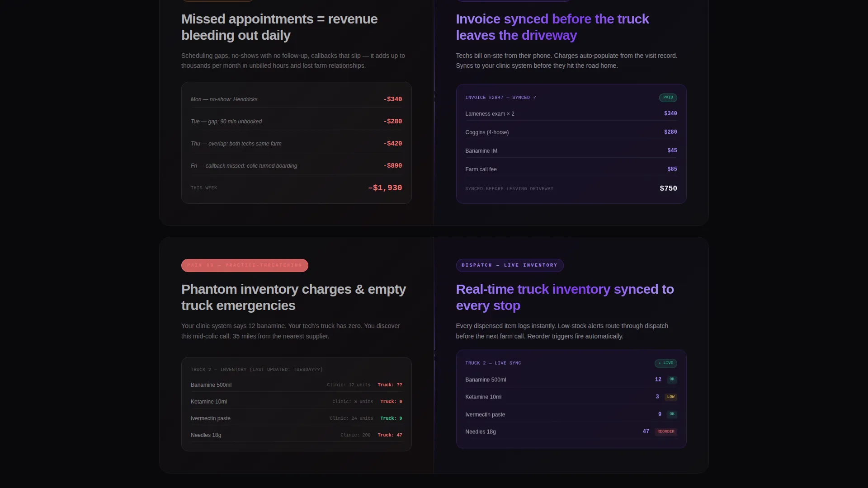
Task: Click the LOW badge beside Ketamine 10ml
Action: (x=670, y=397)
